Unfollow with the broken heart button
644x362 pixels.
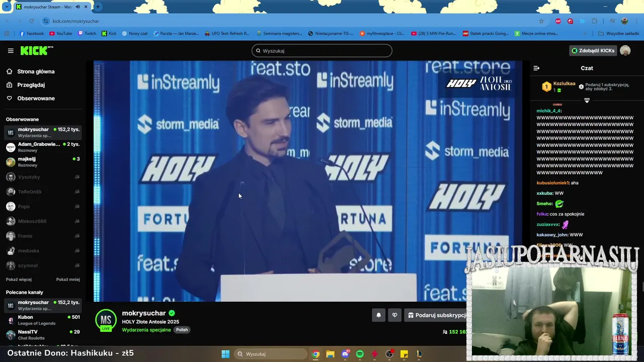tap(394, 315)
